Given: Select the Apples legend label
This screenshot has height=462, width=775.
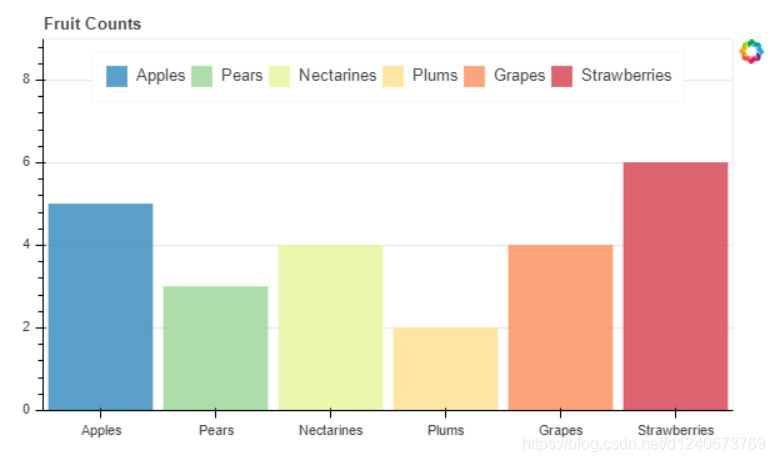Looking at the screenshot, I should pyautogui.click(x=160, y=76).
